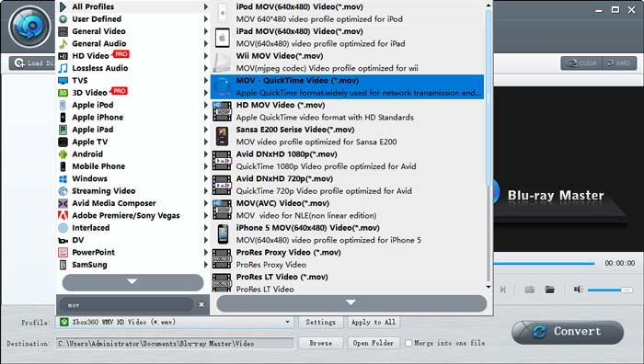Click the Apple iPod device icon
Image resolution: width=644 pixels, height=364 pixels.
click(x=63, y=105)
